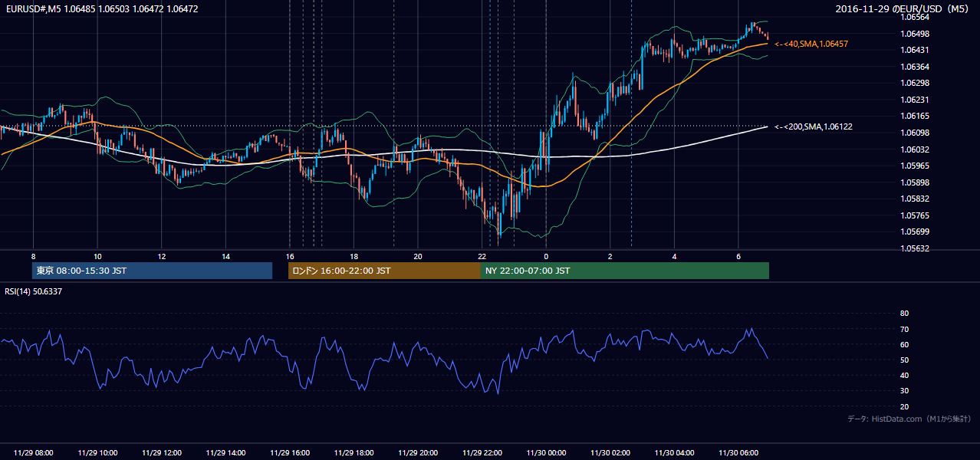The image size is (980, 460).
Task: Click the 11/30 02:00 time axis label
Action: (610, 453)
